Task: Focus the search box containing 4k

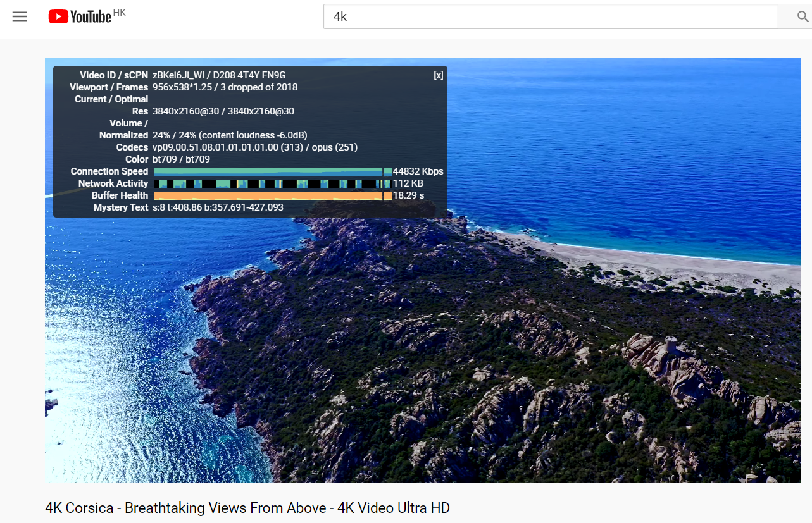Action: coord(549,16)
